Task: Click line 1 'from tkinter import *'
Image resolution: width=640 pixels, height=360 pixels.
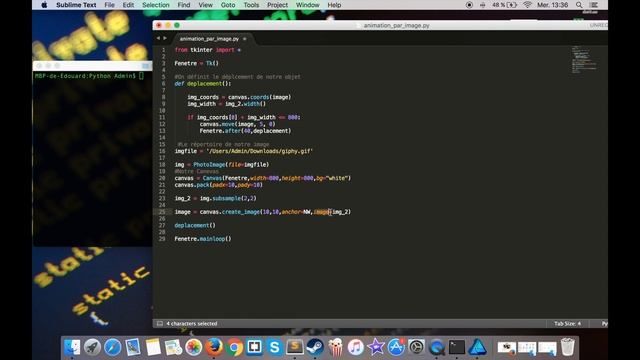Action: 208,50
